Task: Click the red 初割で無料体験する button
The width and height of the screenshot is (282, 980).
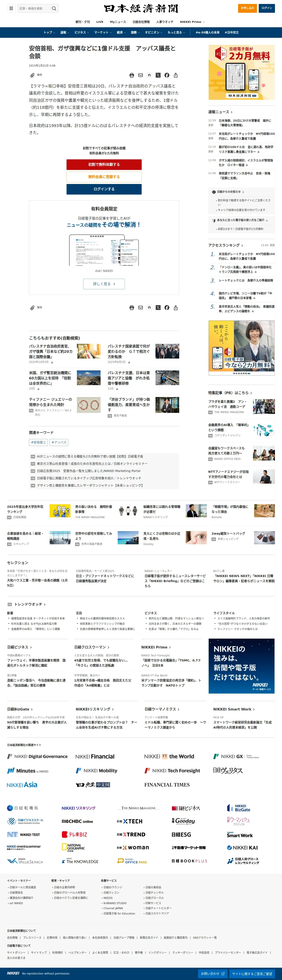Action: [104, 164]
